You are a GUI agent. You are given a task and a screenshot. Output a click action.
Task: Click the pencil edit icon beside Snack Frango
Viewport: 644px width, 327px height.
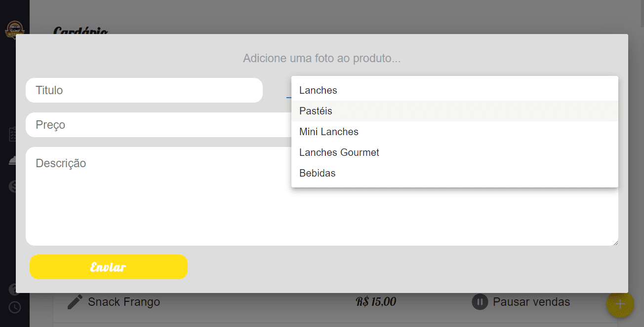click(x=75, y=302)
